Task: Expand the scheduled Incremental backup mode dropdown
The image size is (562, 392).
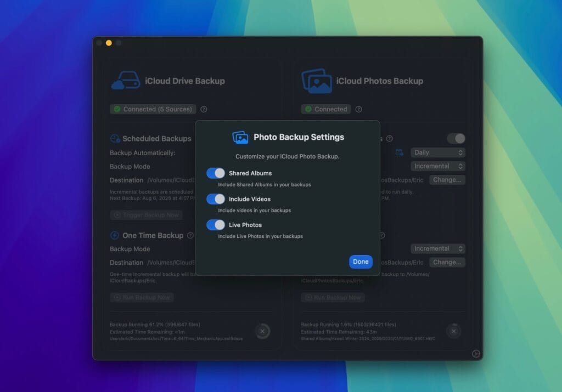Action: pos(438,166)
